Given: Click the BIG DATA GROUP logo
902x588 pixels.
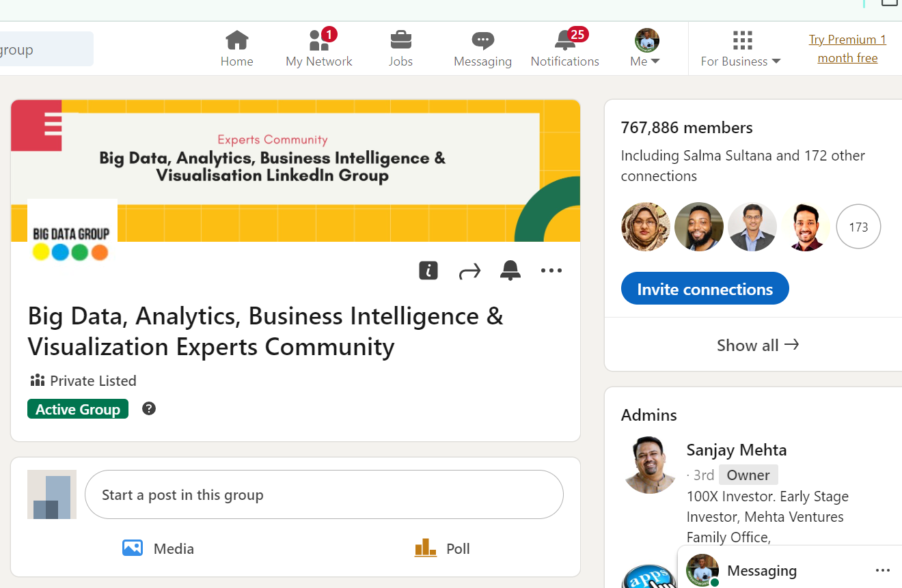Looking at the screenshot, I should (x=72, y=232).
